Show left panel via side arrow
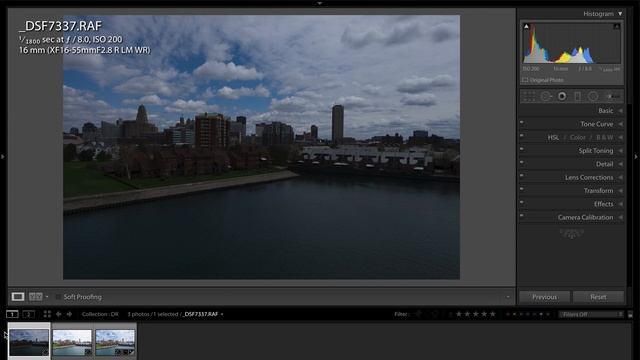640x360 pixels. (x=2, y=156)
